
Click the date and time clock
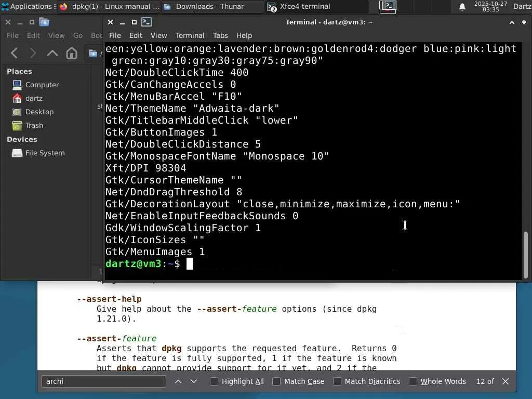(x=490, y=6)
